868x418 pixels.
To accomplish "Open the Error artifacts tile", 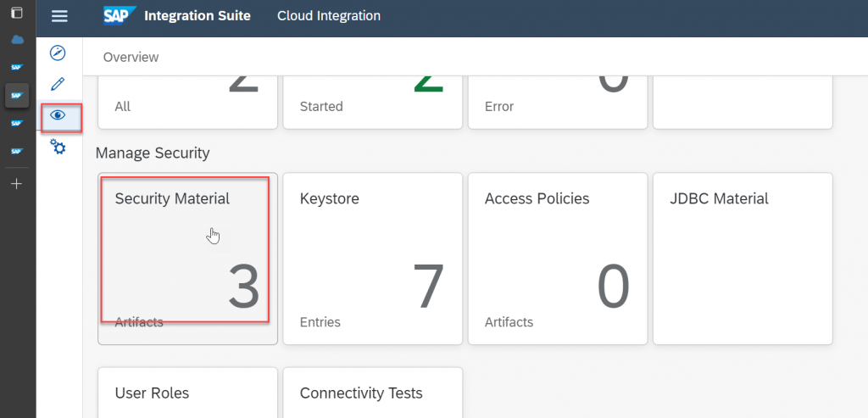I will (x=558, y=103).
